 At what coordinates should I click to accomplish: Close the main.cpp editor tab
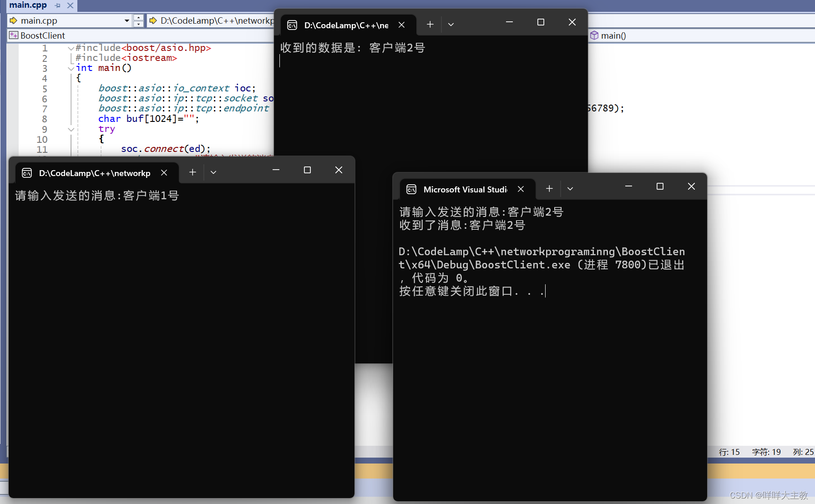tap(70, 6)
